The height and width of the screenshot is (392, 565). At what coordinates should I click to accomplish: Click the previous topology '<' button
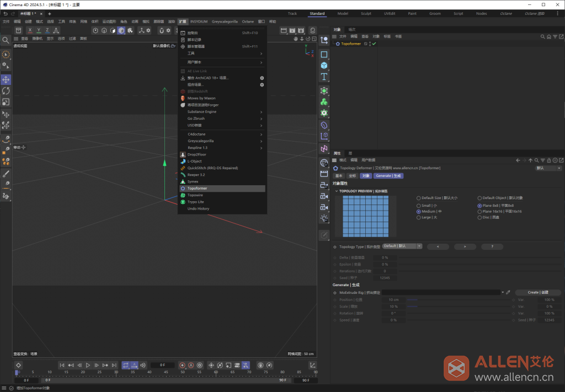click(438, 246)
